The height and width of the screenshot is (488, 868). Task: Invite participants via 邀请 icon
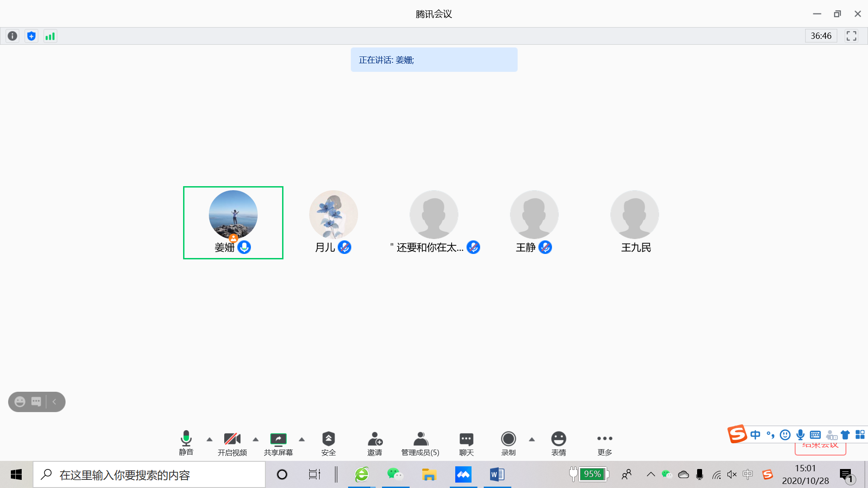[x=374, y=443]
